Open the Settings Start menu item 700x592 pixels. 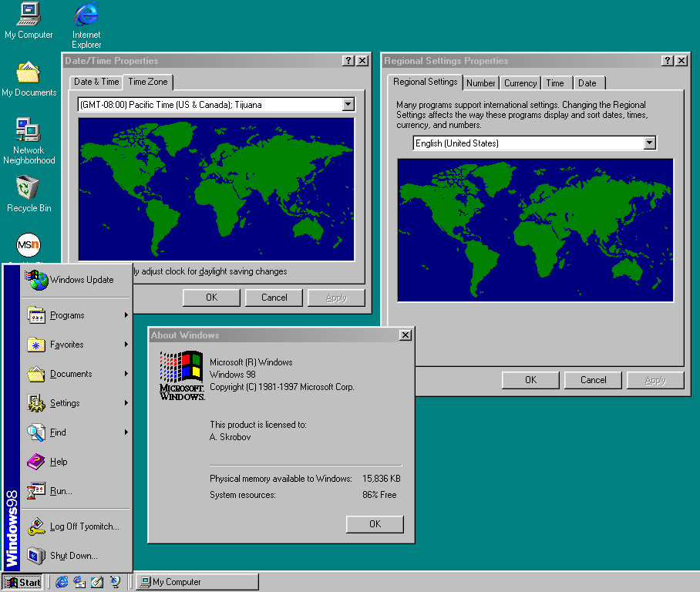pyautogui.click(x=76, y=403)
